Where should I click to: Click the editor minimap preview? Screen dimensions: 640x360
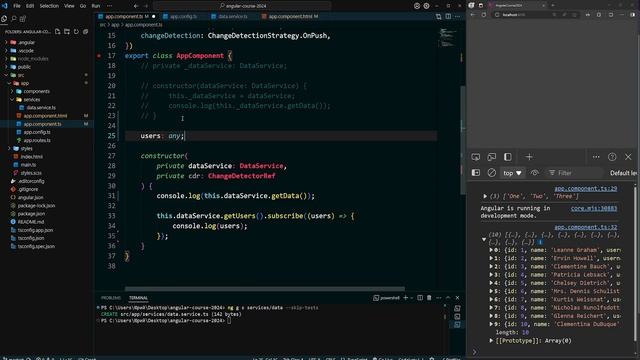tap(448, 38)
